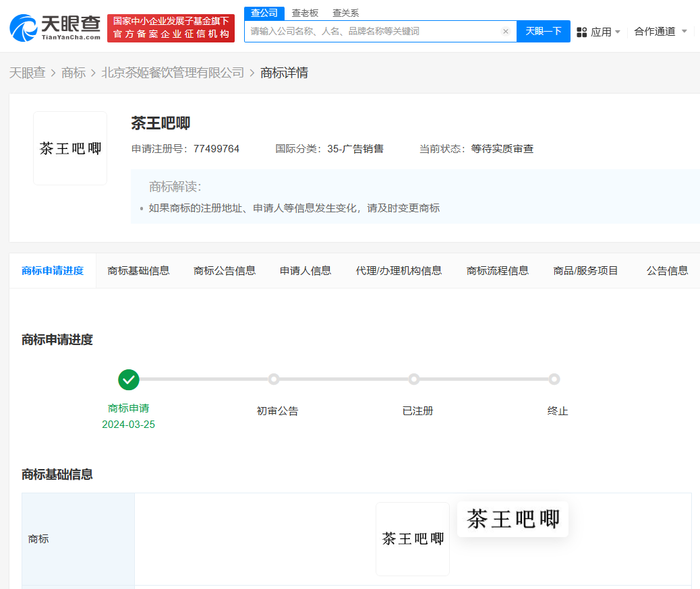Click the 商标申请进度 section heading
The width and height of the screenshot is (700, 589).
57,340
